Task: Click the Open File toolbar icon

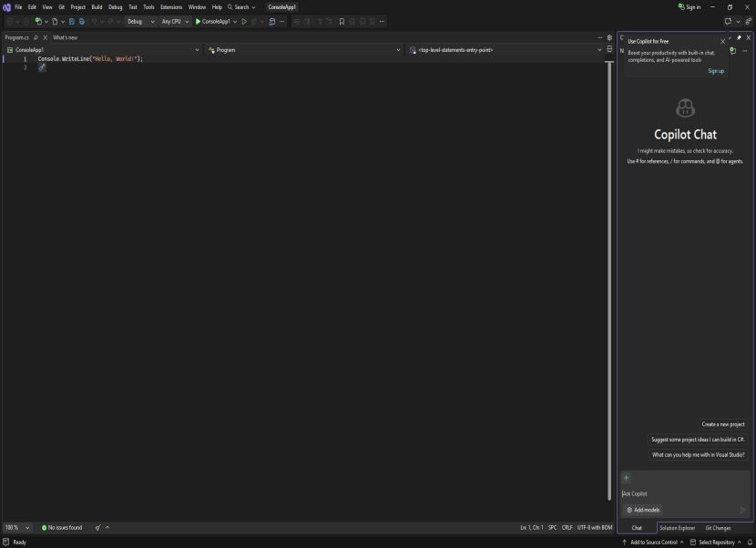Action: (55, 21)
